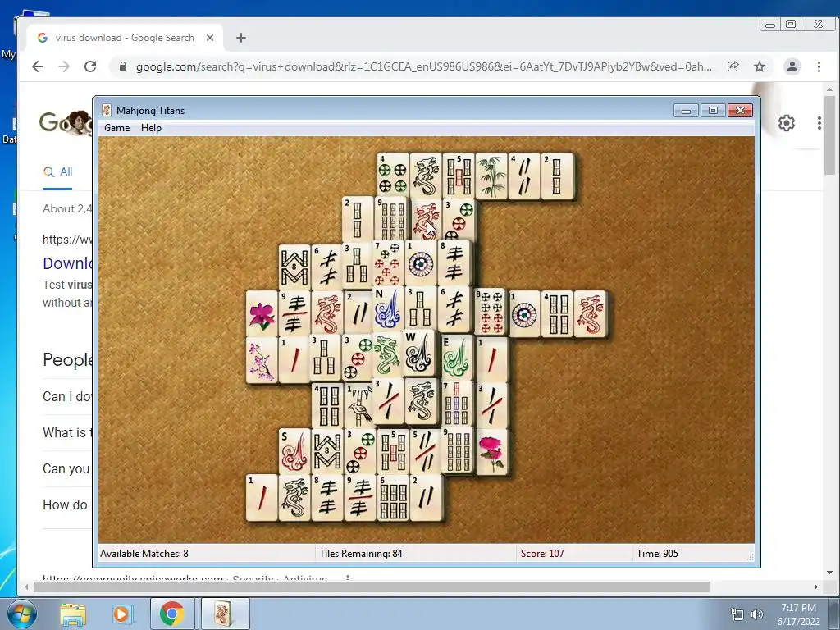Pick the 9 character tile beside the orchid tile

point(294,314)
